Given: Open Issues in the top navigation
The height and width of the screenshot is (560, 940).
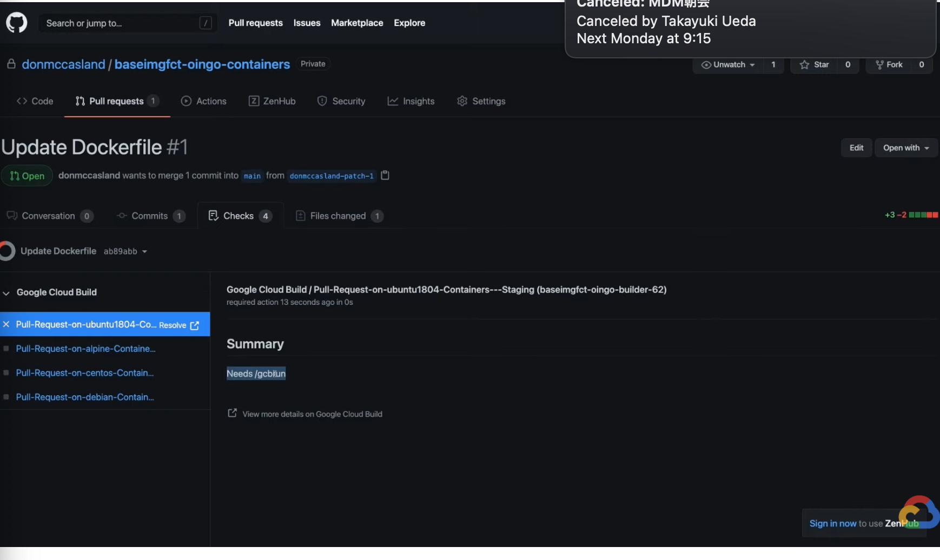Looking at the screenshot, I should point(307,23).
